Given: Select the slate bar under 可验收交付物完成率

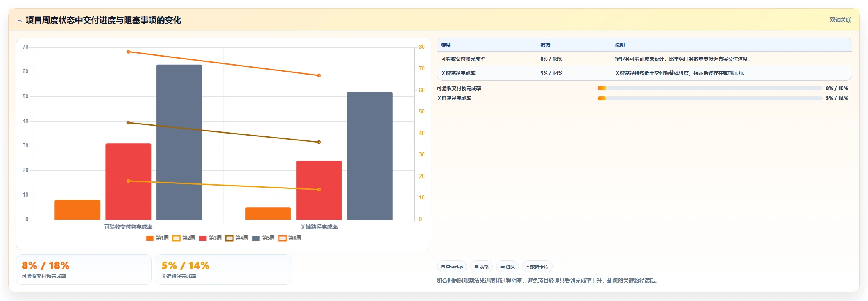Looking at the screenshot, I should 179,142.
